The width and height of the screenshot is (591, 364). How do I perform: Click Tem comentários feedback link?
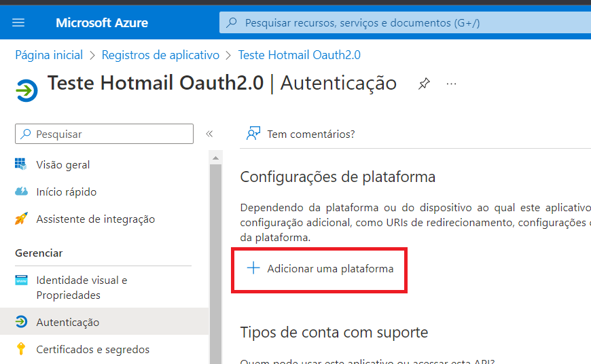point(311,134)
